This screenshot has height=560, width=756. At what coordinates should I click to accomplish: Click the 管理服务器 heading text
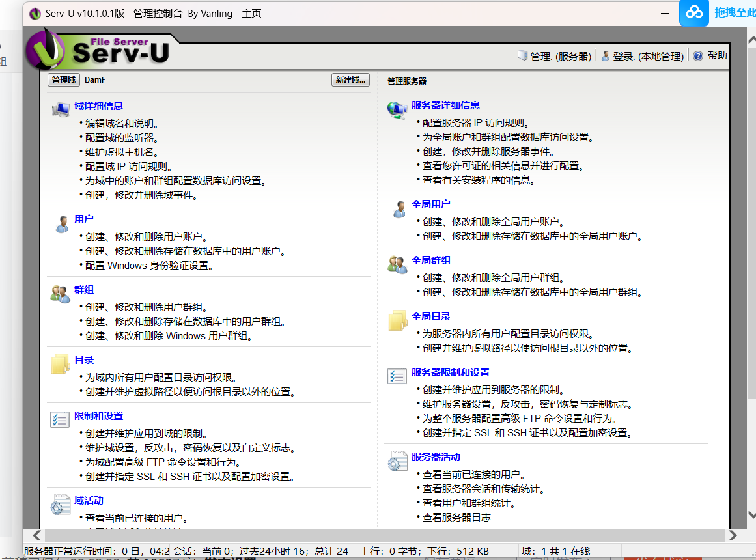407,81
